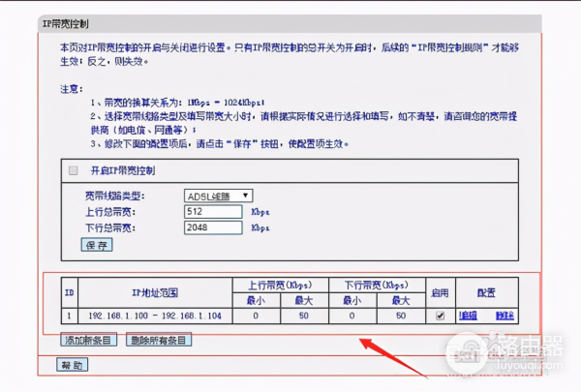Click the 下行带宽 最大 value 50
This screenshot has width=581, height=392.
[x=401, y=317]
